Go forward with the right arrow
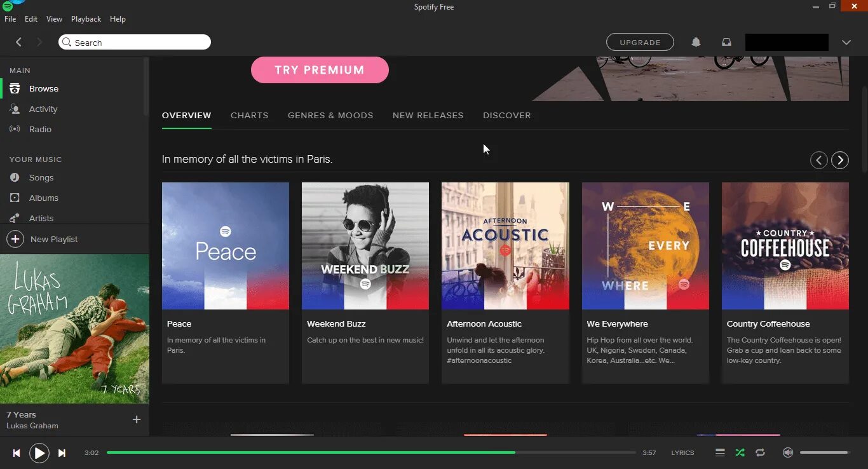 pyautogui.click(x=39, y=42)
